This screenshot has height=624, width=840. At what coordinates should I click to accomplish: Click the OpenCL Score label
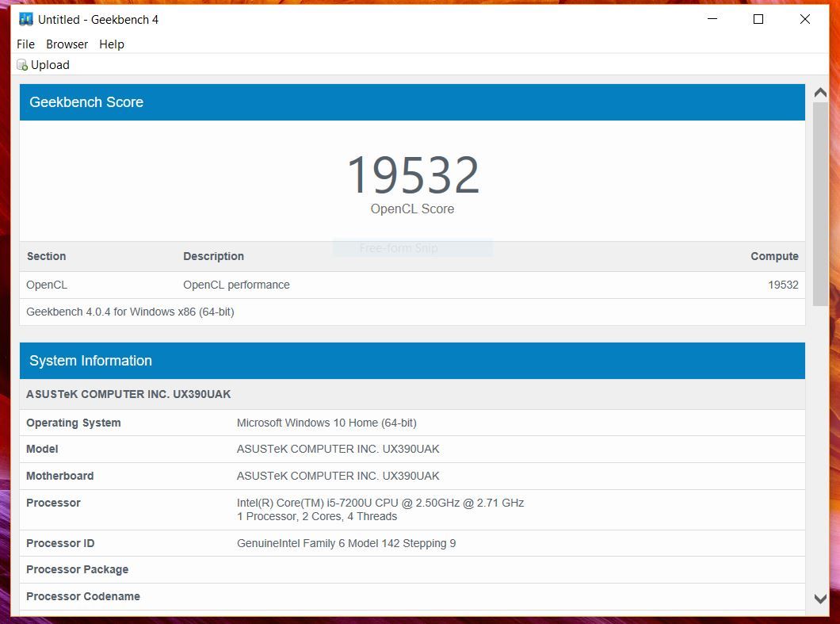tap(413, 209)
